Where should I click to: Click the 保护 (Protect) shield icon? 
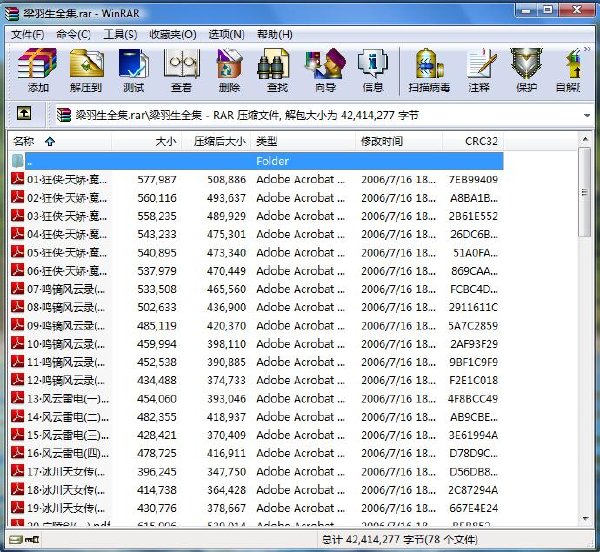point(527,70)
